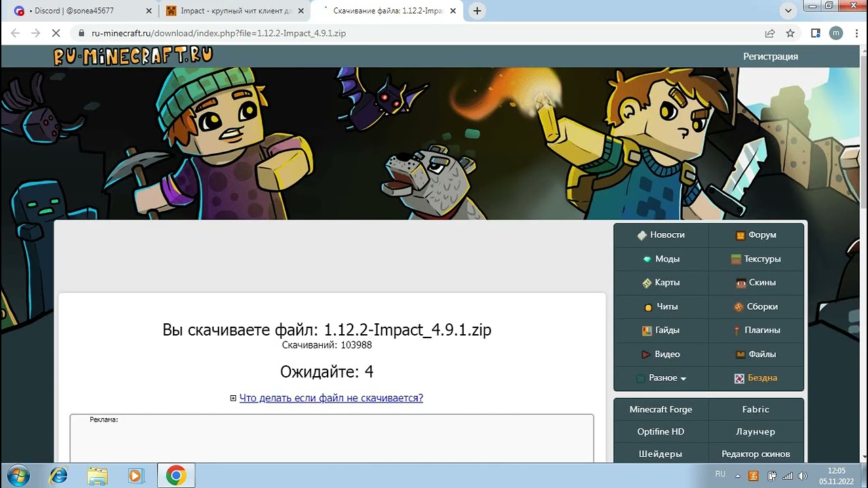The width and height of the screenshot is (868, 488).
Task: Click the power plug tray icon
Action: 771,475
